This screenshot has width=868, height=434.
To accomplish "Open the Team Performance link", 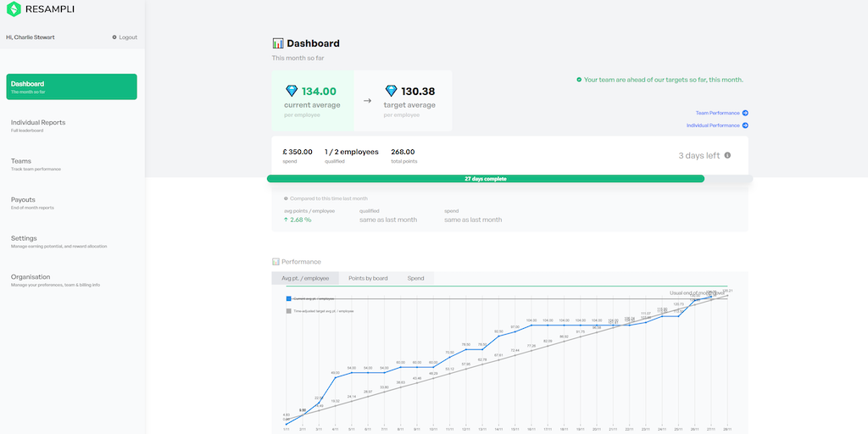I will tap(717, 113).
